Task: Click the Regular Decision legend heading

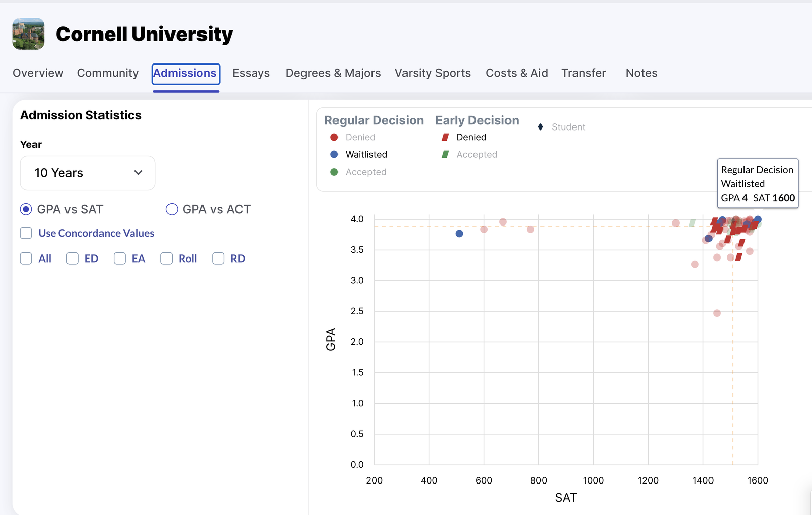Action: [x=374, y=120]
